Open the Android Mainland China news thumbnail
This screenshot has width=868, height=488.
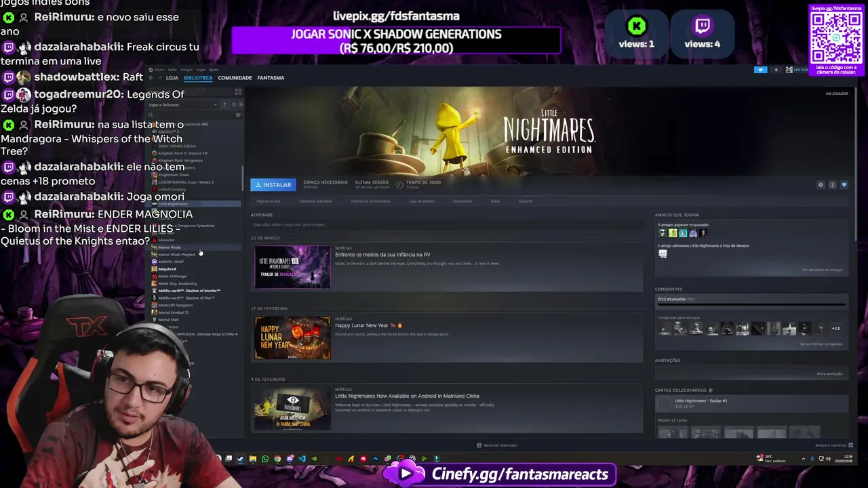coord(292,408)
